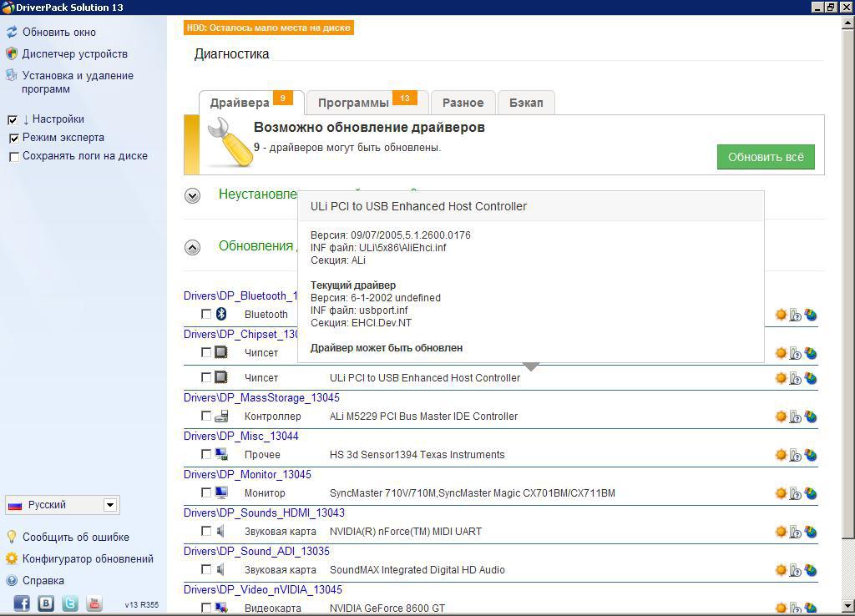Click the SoundMAX Integrated Digital HD Audio text
Viewport: 855px width, 616px height.
[x=417, y=570]
